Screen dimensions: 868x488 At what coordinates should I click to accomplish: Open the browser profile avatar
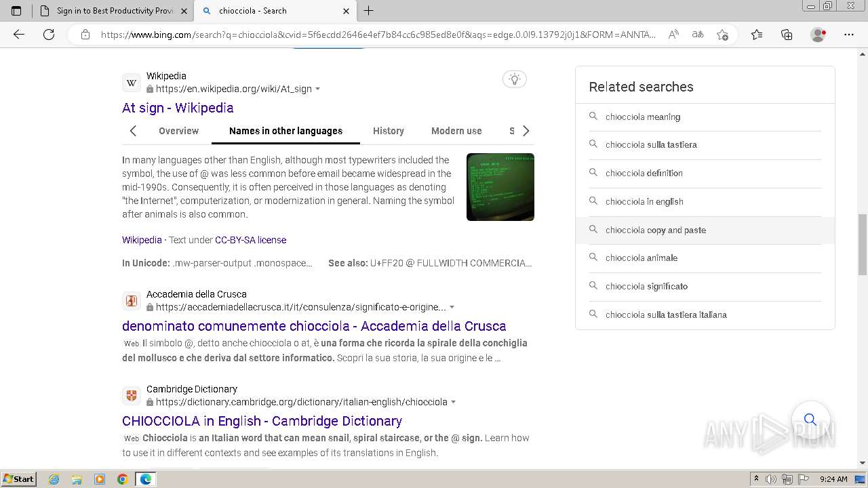click(818, 35)
